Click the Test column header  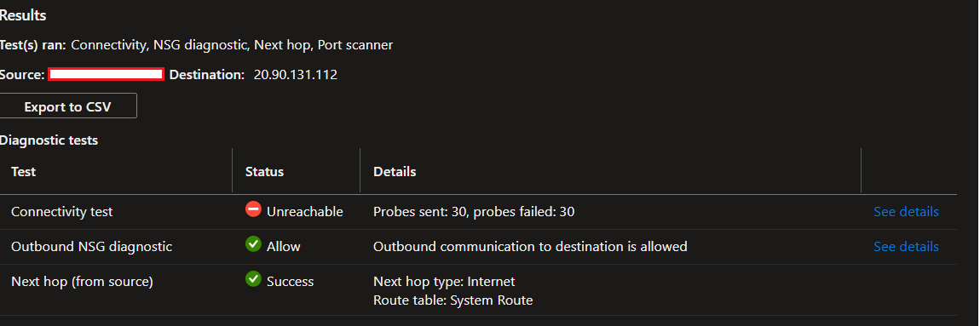(x=24, y=172)
